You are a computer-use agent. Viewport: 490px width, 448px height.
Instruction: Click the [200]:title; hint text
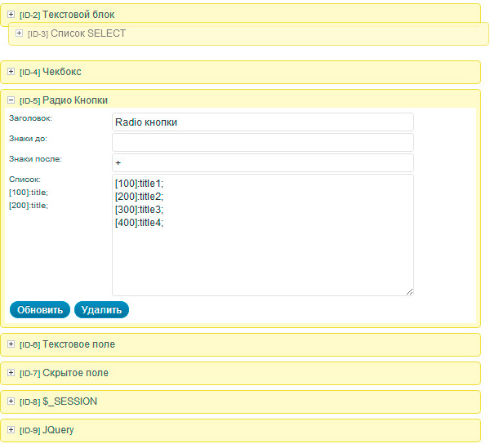[x=29, y=206]
